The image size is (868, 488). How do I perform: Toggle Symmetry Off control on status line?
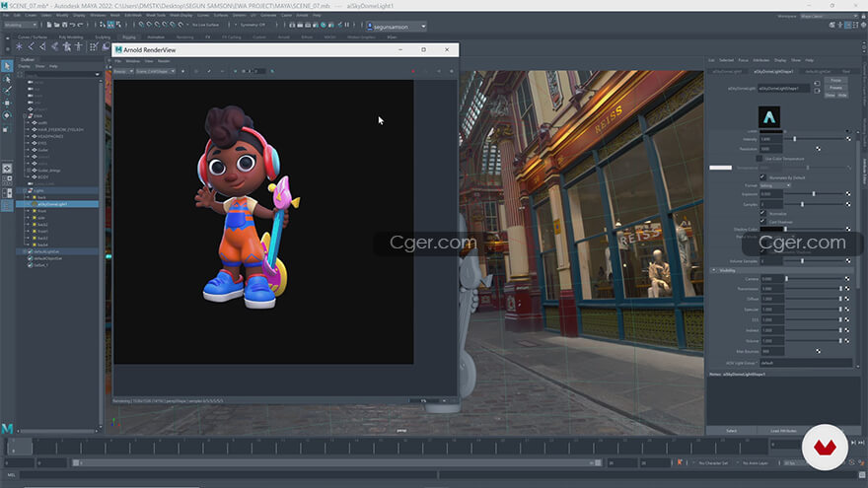point(253,25)
